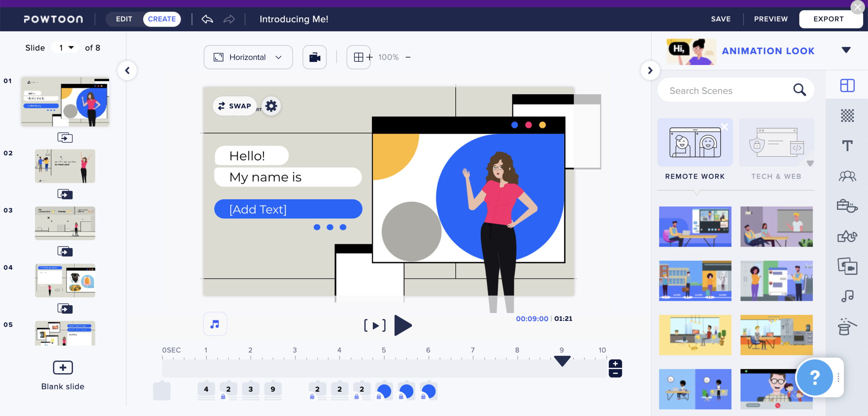Click the Hello! text box on canvas
The image size is (868, 416).
click(252, 155)
